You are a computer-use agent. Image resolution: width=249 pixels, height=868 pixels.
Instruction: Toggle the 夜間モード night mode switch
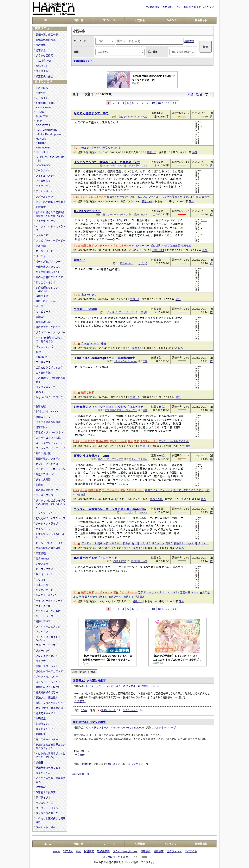click(144, 857)
